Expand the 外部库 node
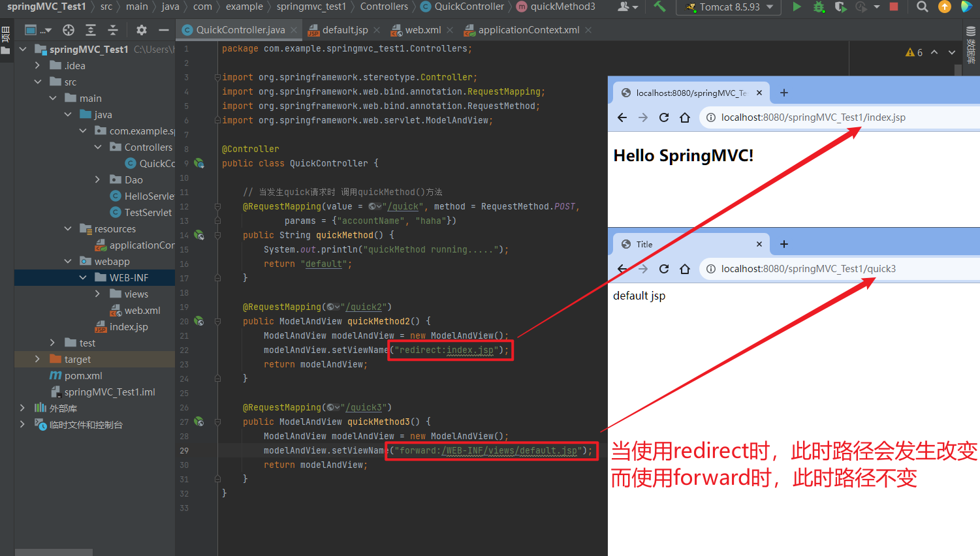980x556 pixels. 22,408
